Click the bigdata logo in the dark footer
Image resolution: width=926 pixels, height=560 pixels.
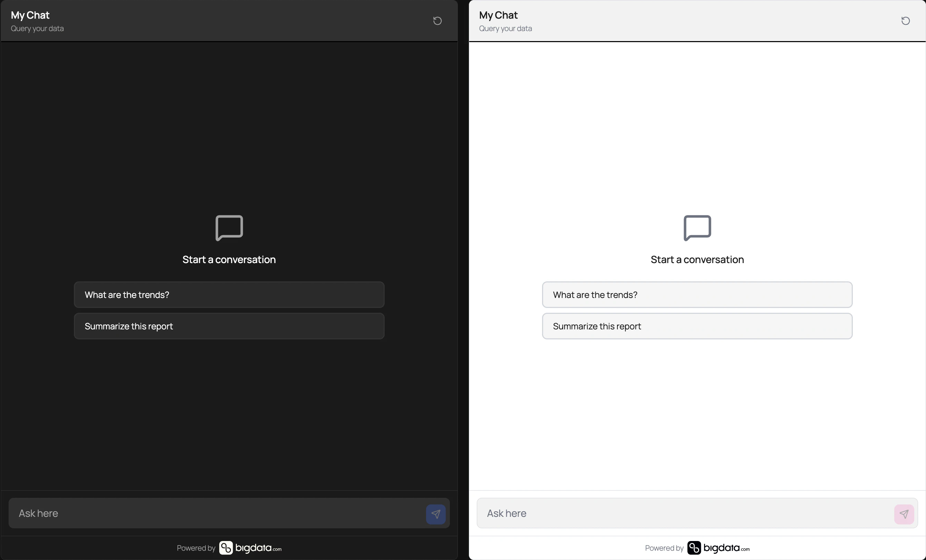pyautogui.click(x=250, y=548)
